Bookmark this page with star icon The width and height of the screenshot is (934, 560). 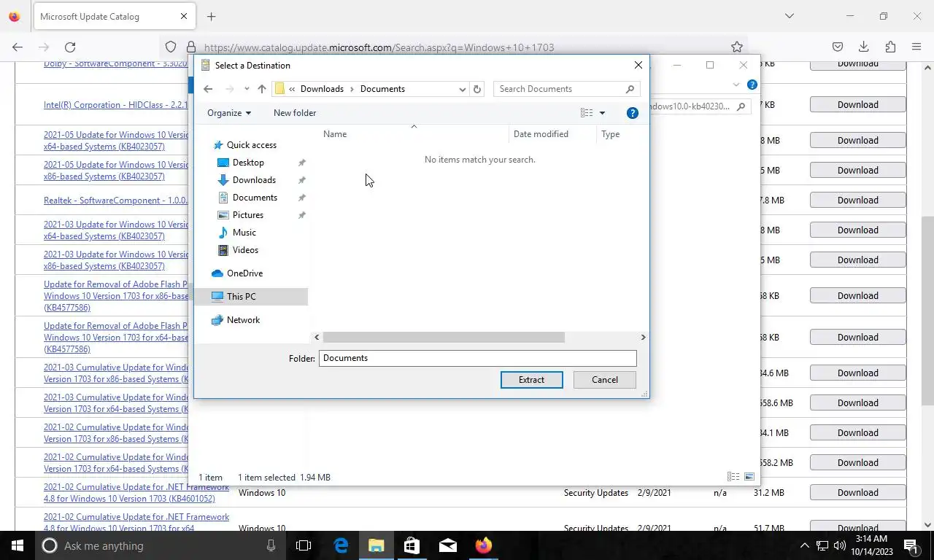[737, 47]
